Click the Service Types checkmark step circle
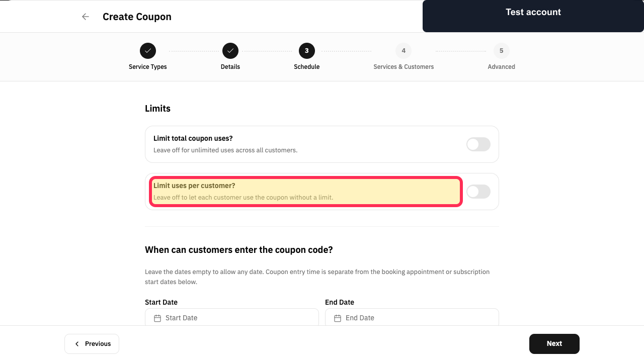Screen dimensions: 644x362 coord(148,51)
